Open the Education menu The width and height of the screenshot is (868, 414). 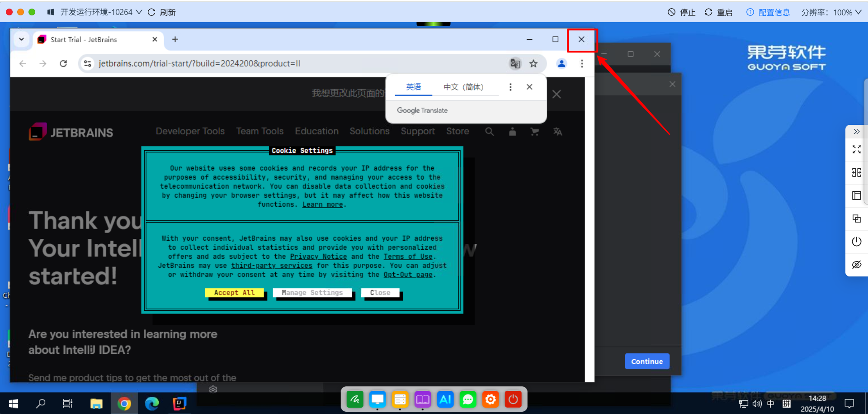[317, 131]
